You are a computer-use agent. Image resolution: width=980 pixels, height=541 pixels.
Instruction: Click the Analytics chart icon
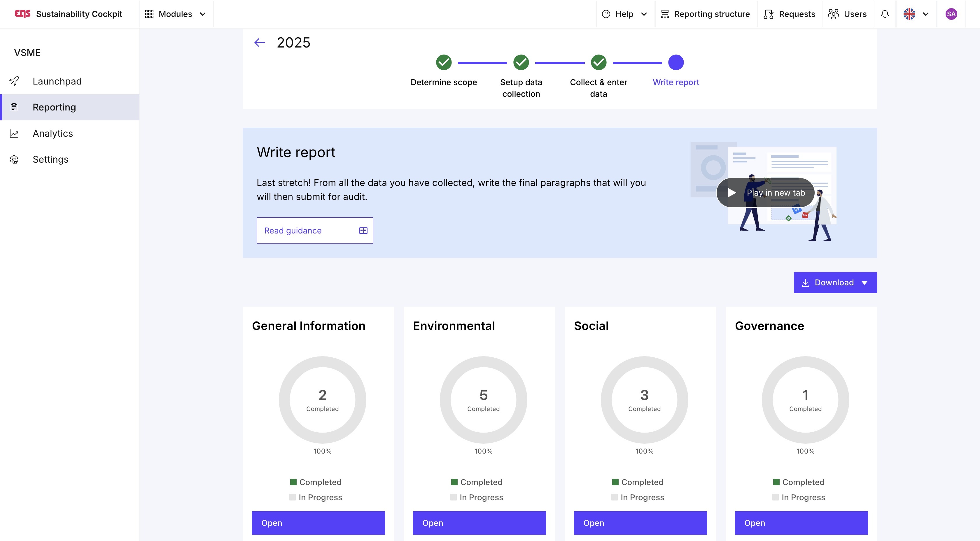point(14,134)
